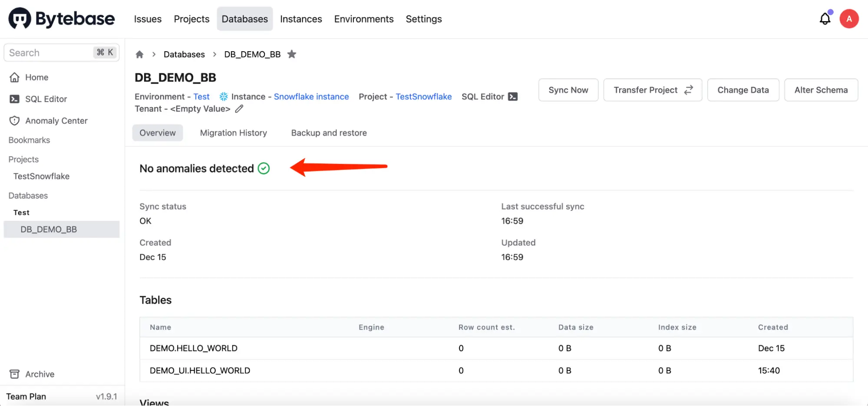The width and height of the screenshot is (868, 406).
Task: Open the TestSnowflake project link
Action: tap(423, 96)
